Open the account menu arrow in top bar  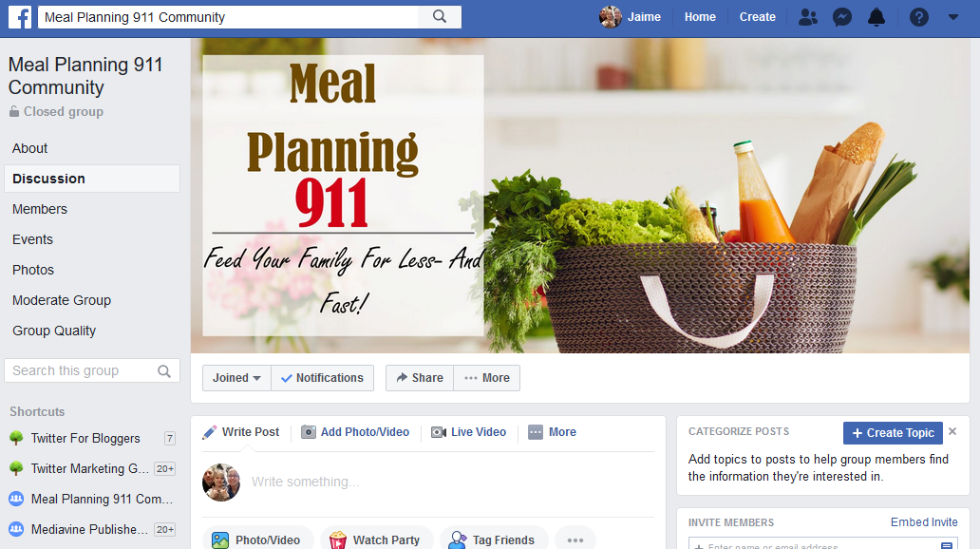[953, 17]
